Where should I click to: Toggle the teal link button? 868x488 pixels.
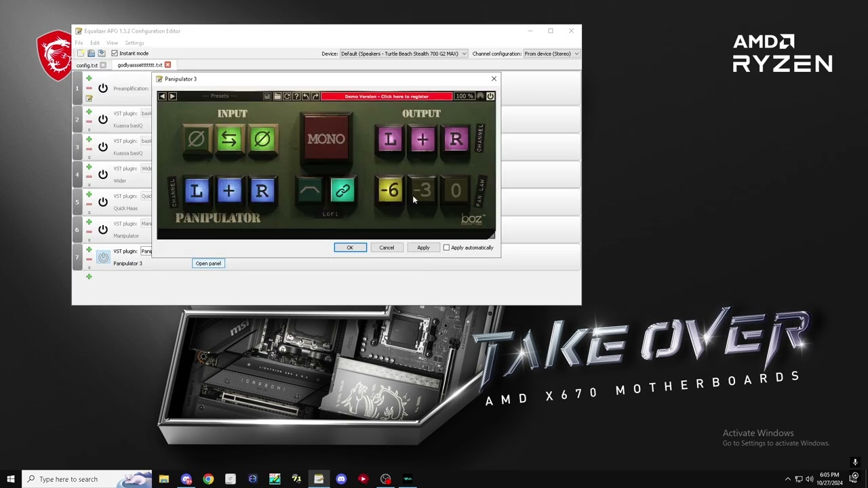pos(342,191)
